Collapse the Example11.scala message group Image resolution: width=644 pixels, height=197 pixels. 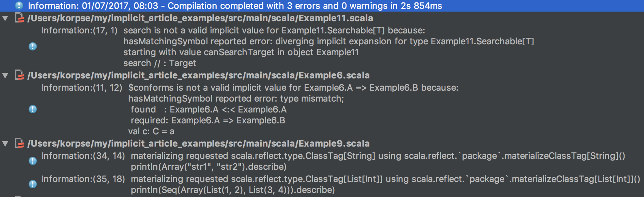tap(5, 19)
